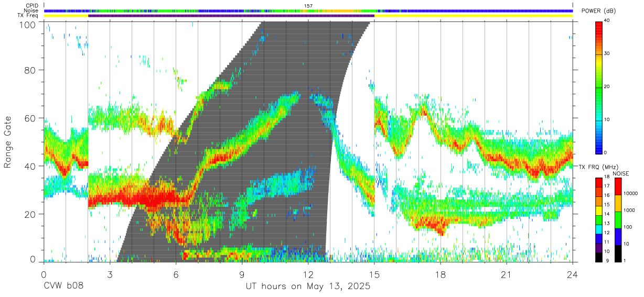The width and height of the screenshot is (644, 297).
Task: Click y-axis tick label '100'
Action: pyautogui.click(x=28, y=25)
